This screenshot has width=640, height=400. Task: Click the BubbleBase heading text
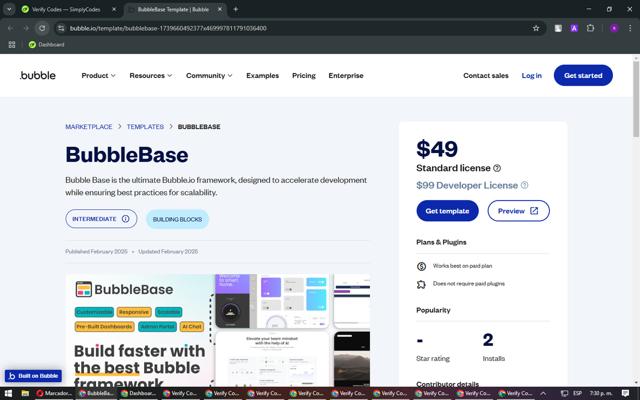[127, 155]
